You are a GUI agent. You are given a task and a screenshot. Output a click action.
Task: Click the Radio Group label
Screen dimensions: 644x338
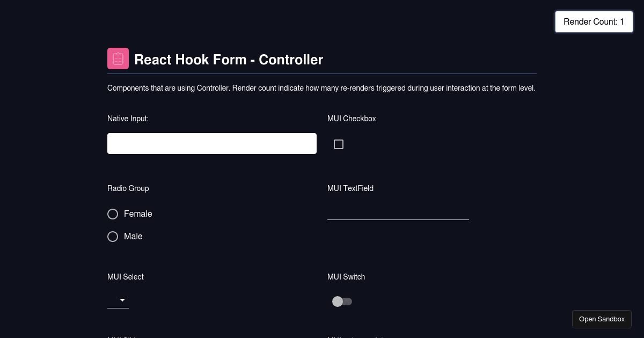pos(128,188)
